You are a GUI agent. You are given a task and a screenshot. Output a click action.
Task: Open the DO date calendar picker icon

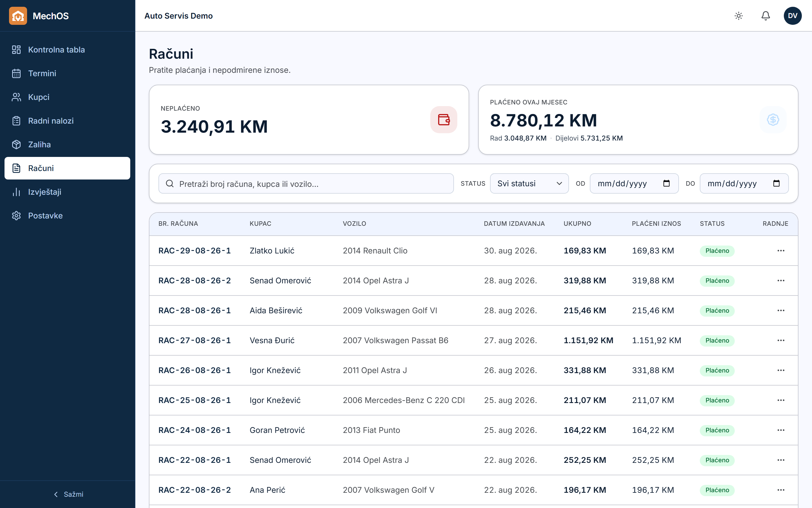776,183
